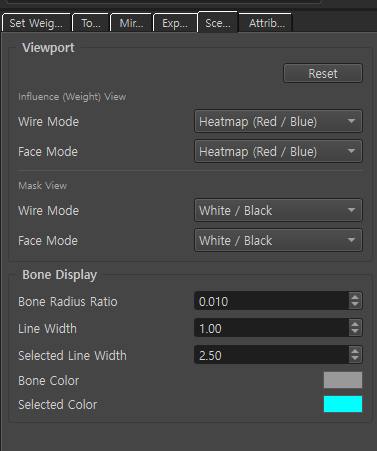Open Mask View Wire Mode dropdown
Screen dimensions: 377x451
(x=278, y=210)
